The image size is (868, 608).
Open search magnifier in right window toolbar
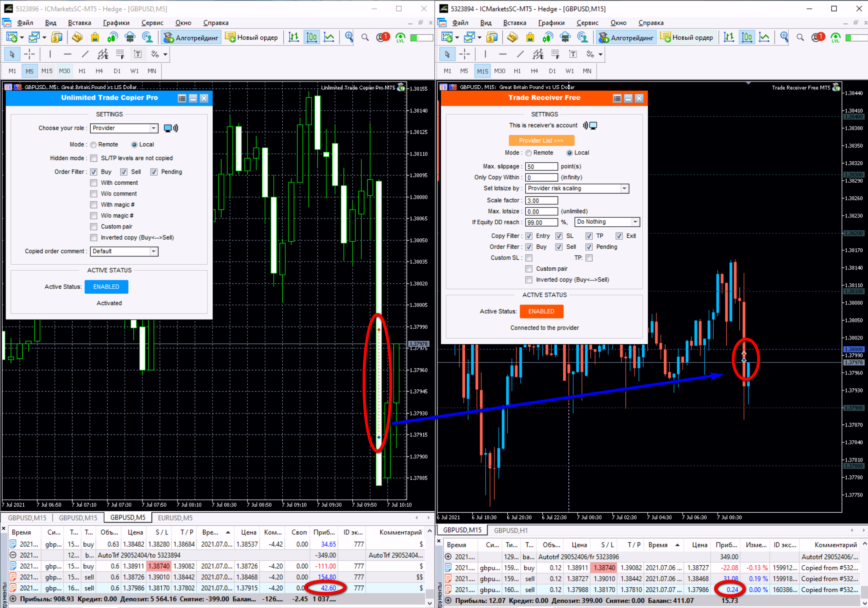click(x=800, y=37)
